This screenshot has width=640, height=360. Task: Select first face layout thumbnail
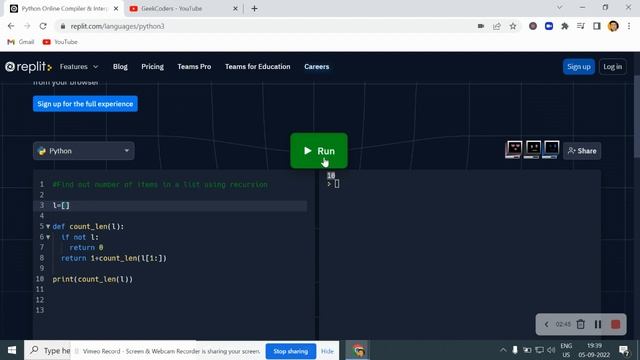pos(514,149)
